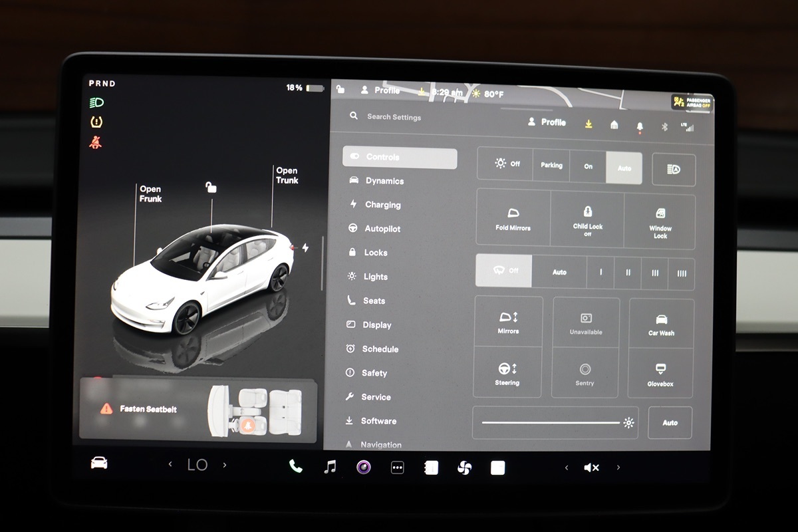
Task: Turn wipers Off
Action: click(504, 271)
